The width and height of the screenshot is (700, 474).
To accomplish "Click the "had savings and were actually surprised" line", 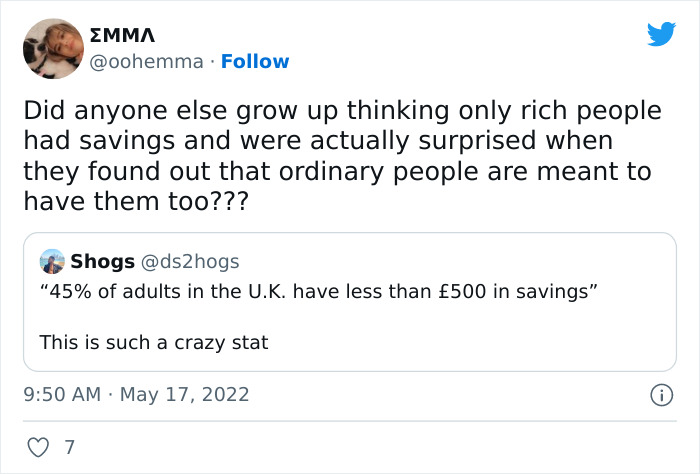I will pos(318,140).
